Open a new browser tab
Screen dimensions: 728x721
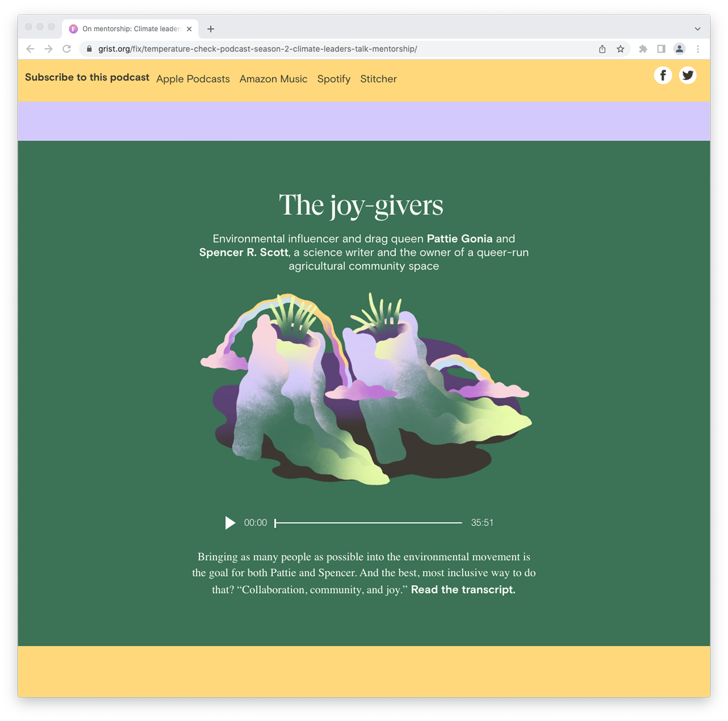point(211,29)
